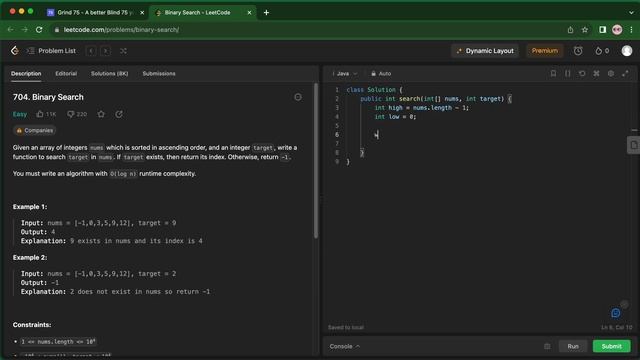Like the problem with thumbs up
Image resolution: width=640 pixels, height=360 pixels.
[46, 114]
